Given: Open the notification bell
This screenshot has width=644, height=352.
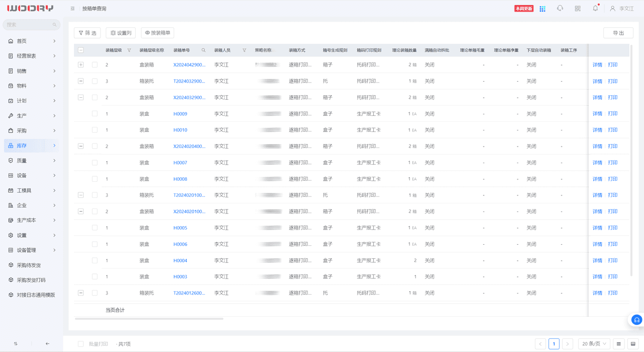Looking at the screenshot, I should pos(596,9).
